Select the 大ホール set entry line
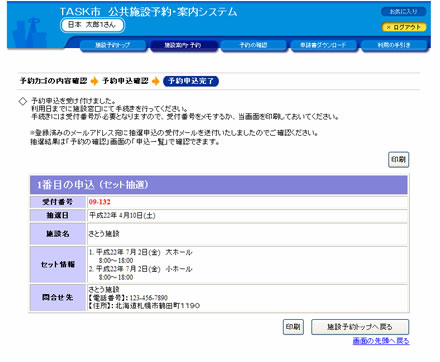This screenshot has width=440, height=362. pyautogui.click(x=140, y=252)
